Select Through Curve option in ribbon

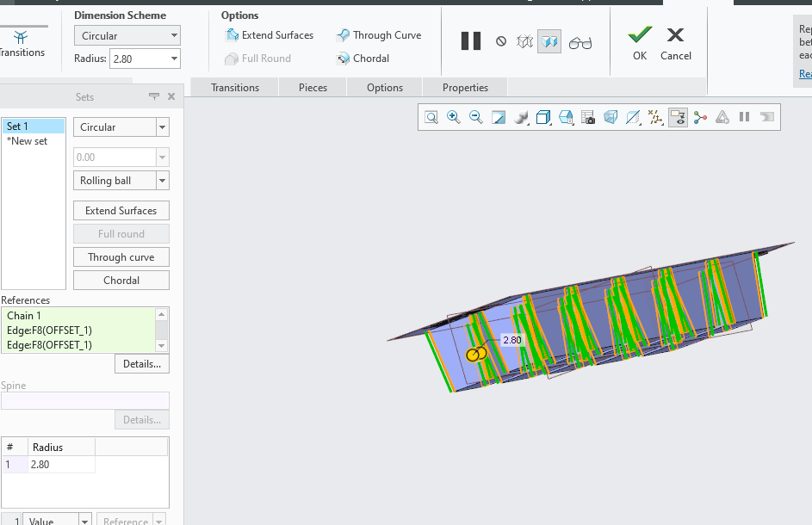click(379, 35)
